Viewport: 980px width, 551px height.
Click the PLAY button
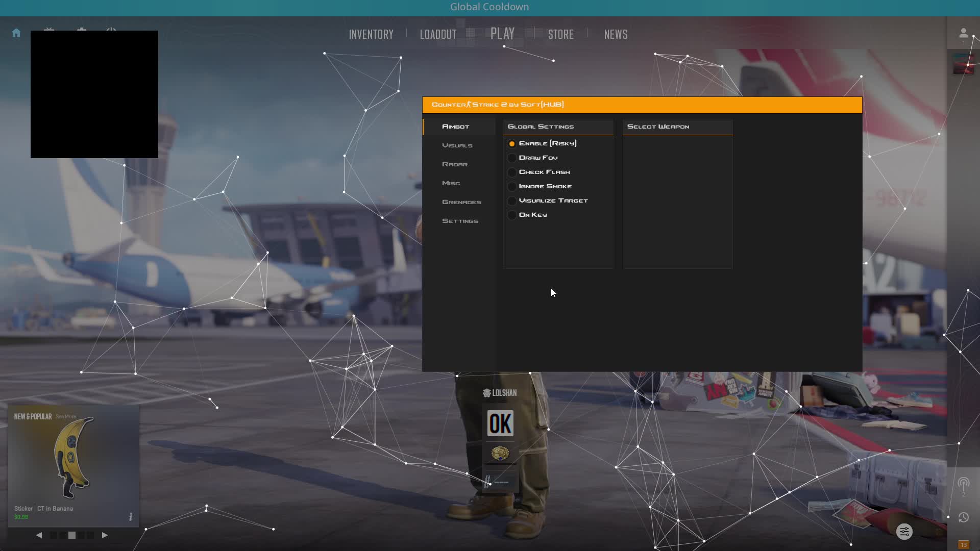502,34
